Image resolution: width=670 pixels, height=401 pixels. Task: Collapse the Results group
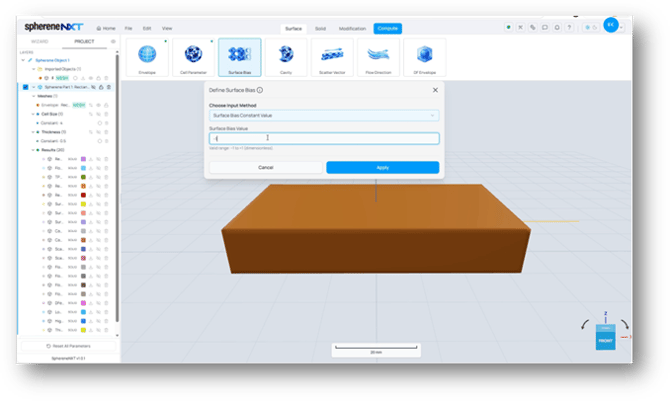(x=33, y=150)
